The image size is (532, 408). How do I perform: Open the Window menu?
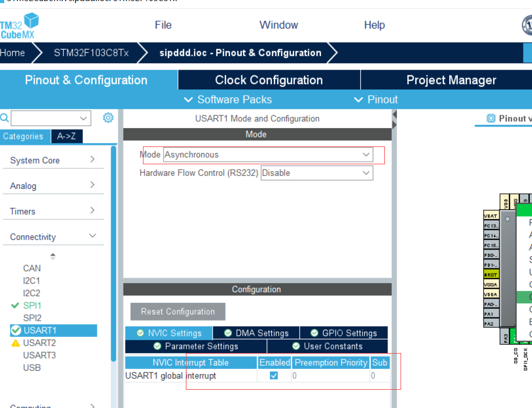pos(279,25)
